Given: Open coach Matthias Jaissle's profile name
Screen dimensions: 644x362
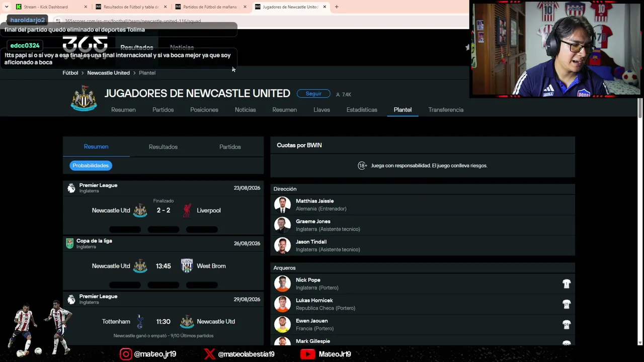Looking at the screenshot, I should click(x=315, y=201).
